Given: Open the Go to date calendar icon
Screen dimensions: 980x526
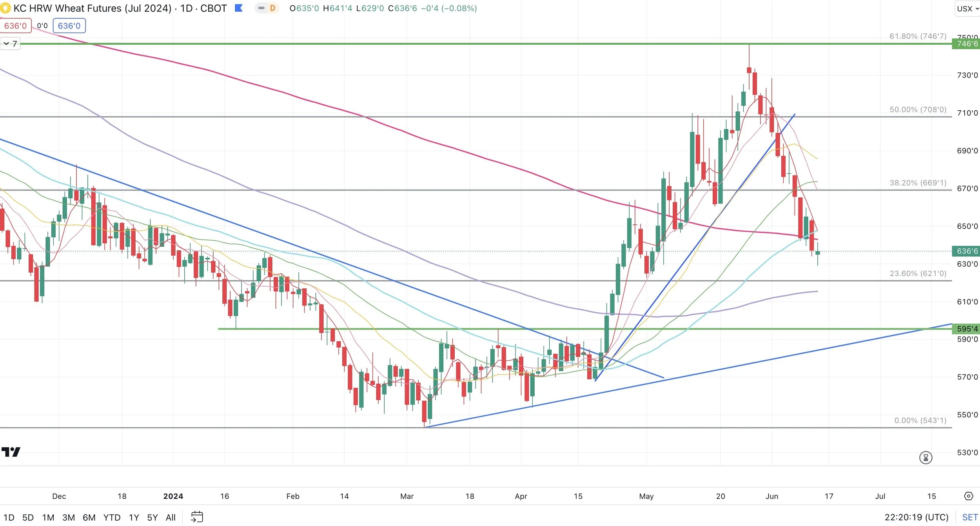Looking at the screenshot, I should pyautogui.click(x=197, y=517).
